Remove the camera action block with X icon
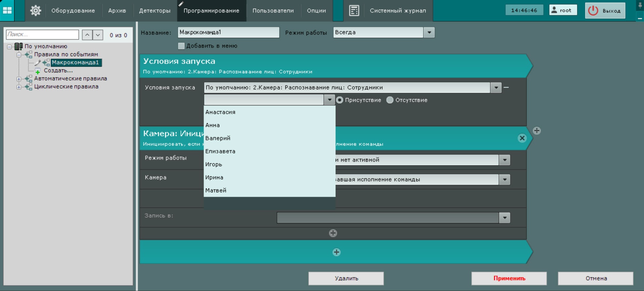This screenshot has width=644, height=291. pos(522,138)
